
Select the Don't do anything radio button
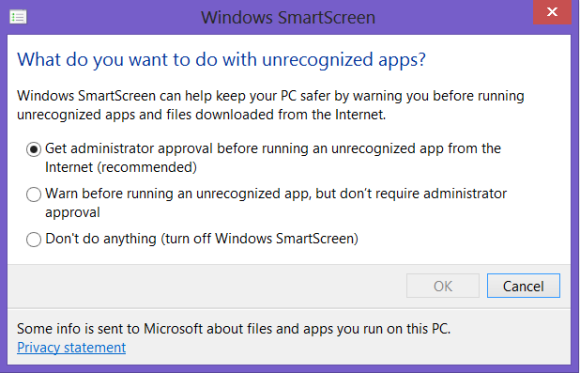[x=34, y=239]
